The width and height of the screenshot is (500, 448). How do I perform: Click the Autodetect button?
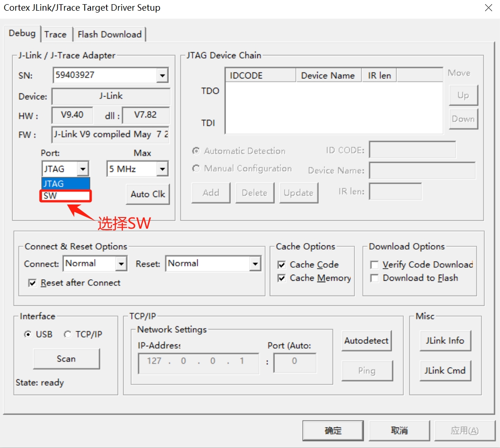point(366,341)
